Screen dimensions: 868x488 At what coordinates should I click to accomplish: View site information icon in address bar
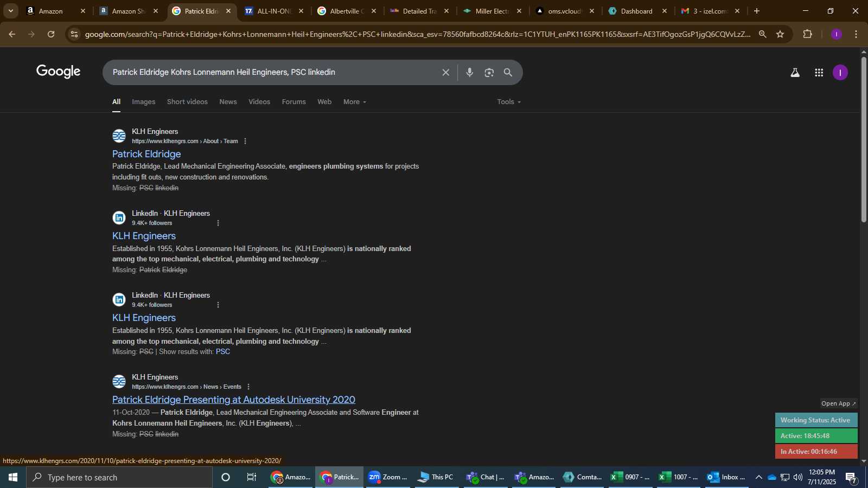pyautogui.click(x=74, y=34)
